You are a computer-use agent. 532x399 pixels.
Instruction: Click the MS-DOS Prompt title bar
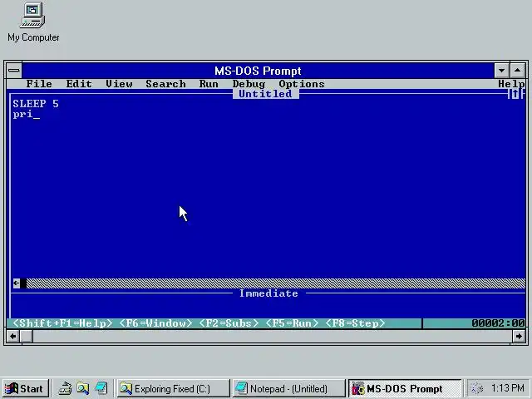pos(258,71)
